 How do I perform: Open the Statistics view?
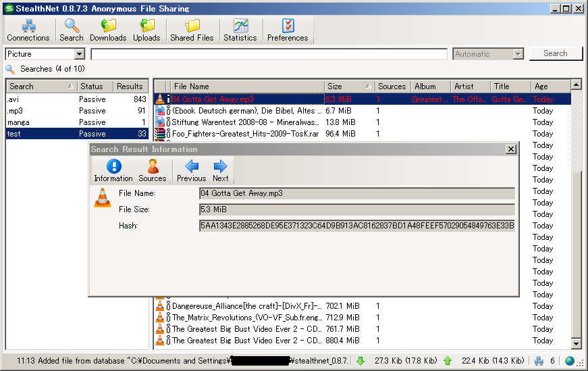pyautogui.click(x=240, y=30)
